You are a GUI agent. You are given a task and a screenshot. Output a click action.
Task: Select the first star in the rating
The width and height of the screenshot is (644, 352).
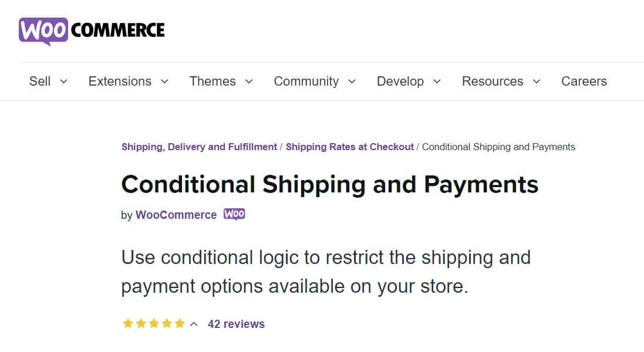point(127,323)
